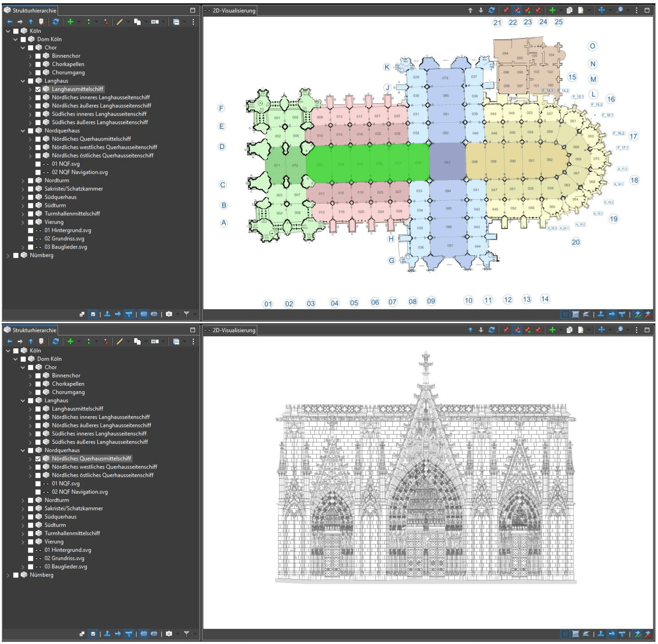Click green plus icon in upper Strukturhierarchie toolbar
658x644 pixels.
(70, 22)
